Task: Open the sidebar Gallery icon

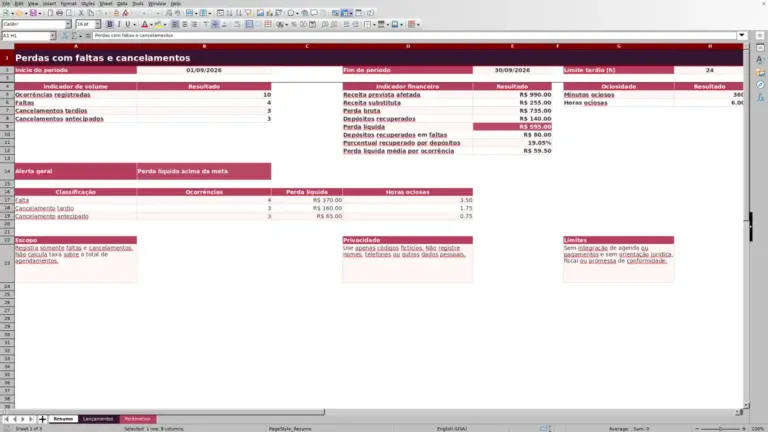Action: 760,72
